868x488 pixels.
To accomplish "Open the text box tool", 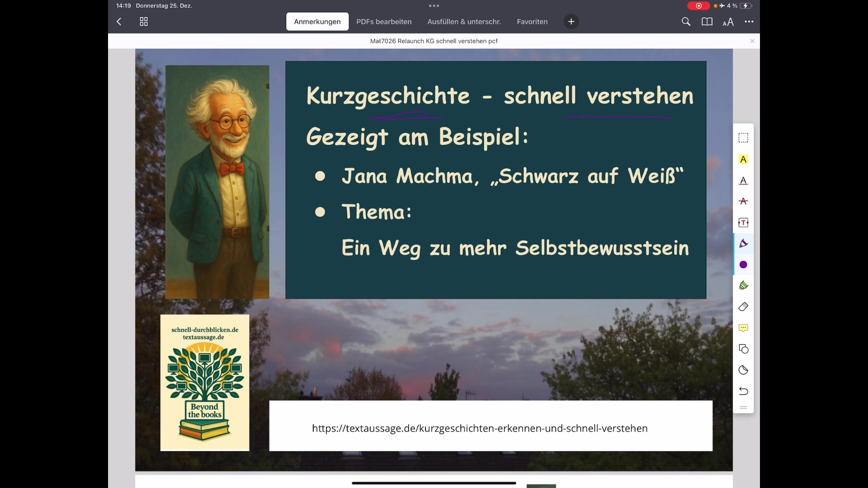I will click(x=743, y=222).
